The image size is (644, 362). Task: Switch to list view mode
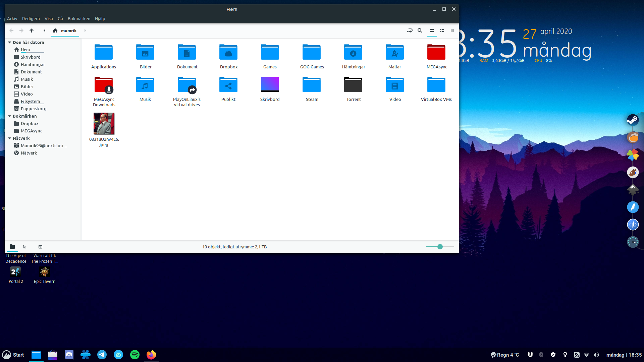tap(442, 31)
